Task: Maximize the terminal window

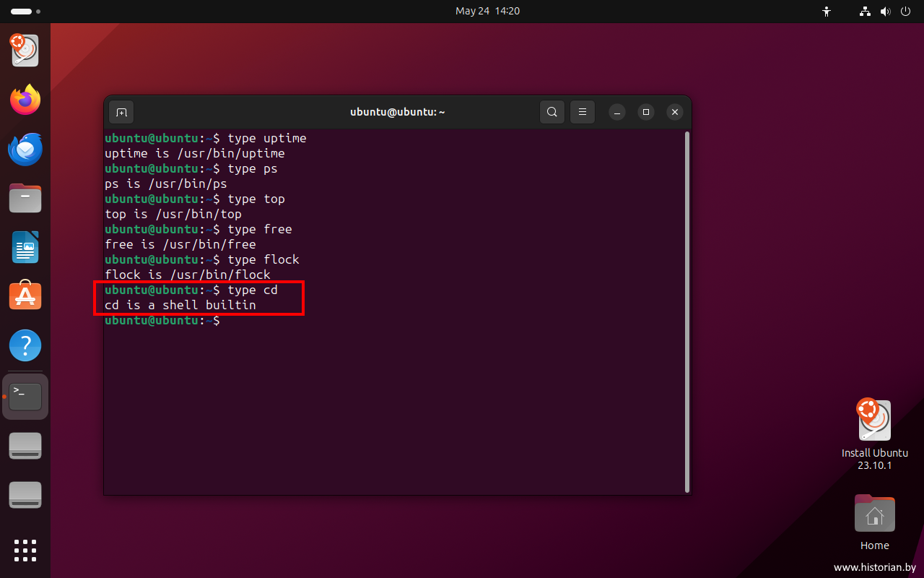Action: click(x=646, y=112)
